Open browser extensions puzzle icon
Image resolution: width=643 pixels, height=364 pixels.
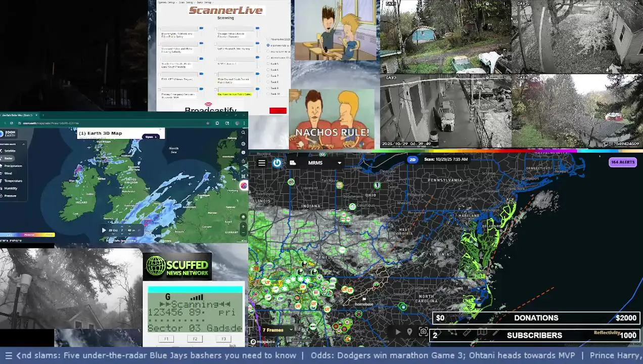(x=217, y=123)
